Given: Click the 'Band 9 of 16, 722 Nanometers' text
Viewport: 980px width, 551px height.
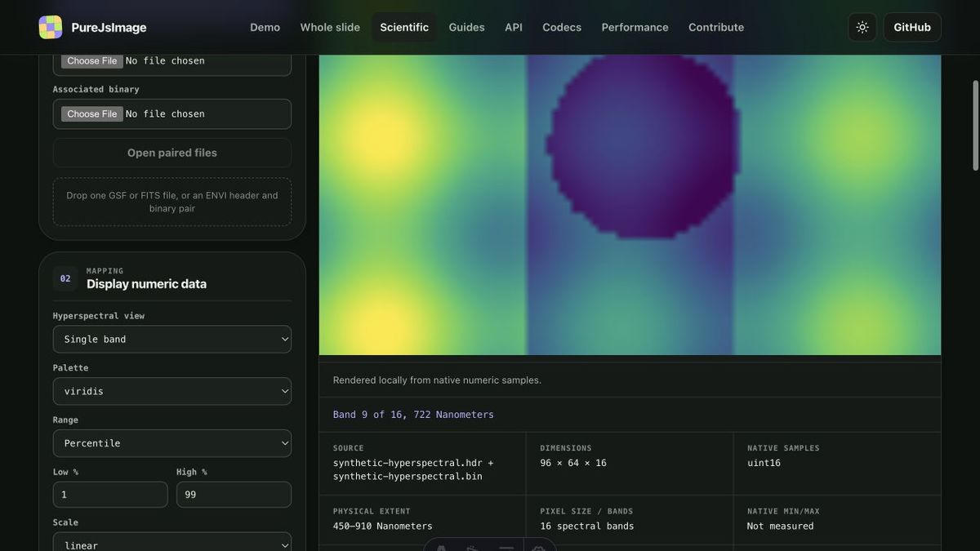Looking at the screenshot, I should click(x=413, y=415).
